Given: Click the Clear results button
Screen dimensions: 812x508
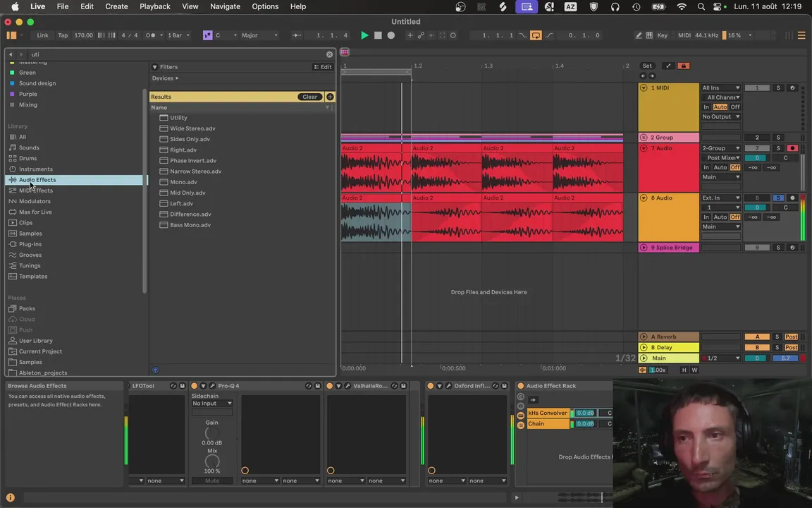Looking at the screenshot, I should 309,97.
